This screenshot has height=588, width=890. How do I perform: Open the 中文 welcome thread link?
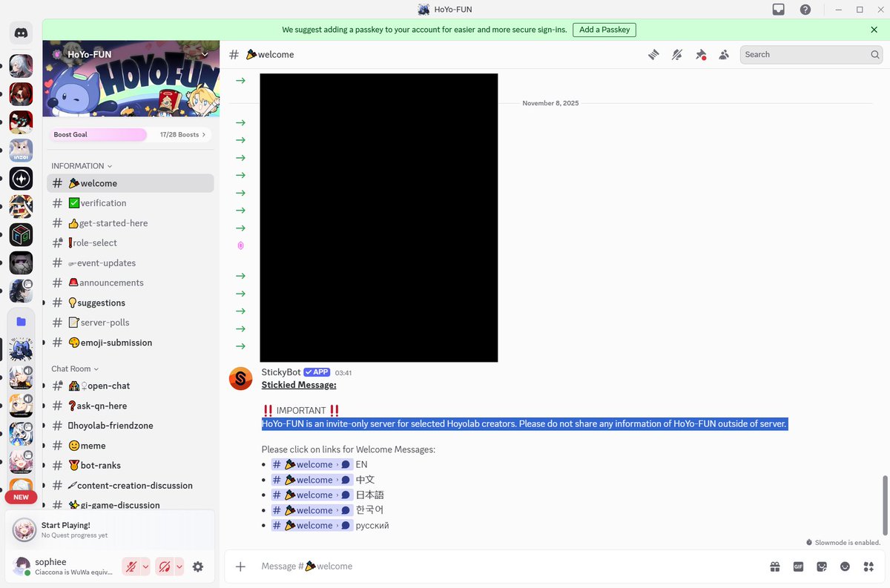tap(311, 480)
